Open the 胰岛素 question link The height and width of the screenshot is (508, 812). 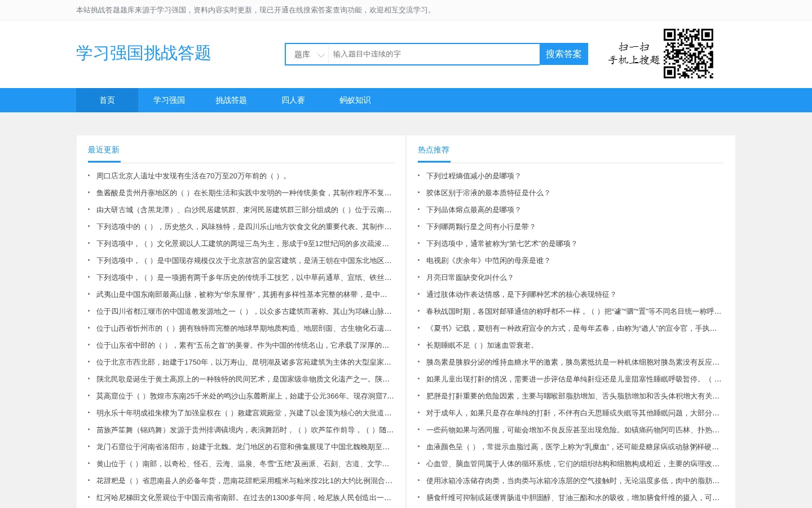(x=573, y=362)
